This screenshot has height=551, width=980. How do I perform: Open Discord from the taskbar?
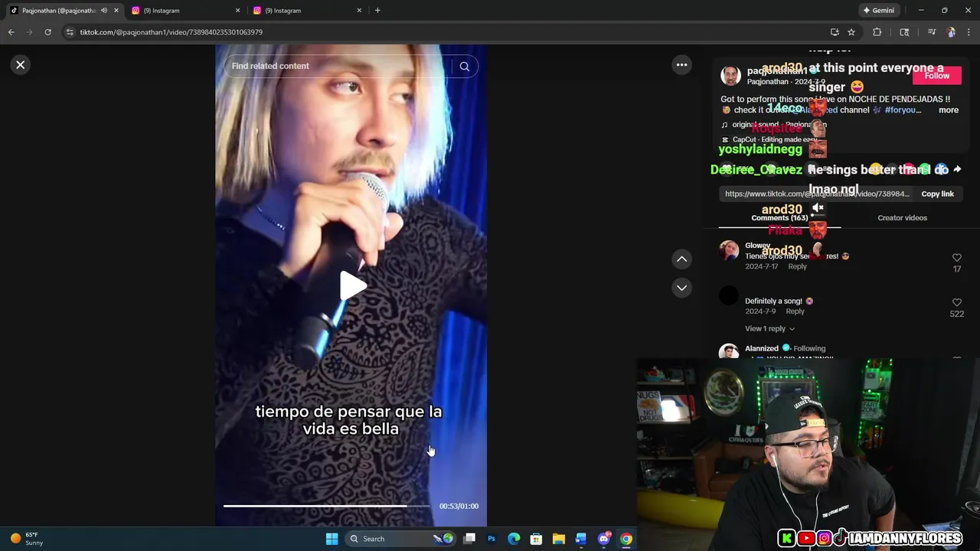[604, 539]
